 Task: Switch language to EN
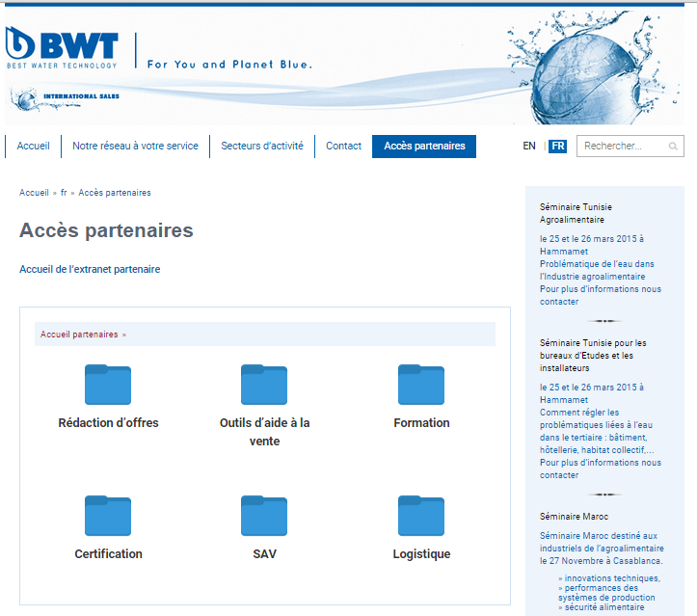click(x=529, y=146)
